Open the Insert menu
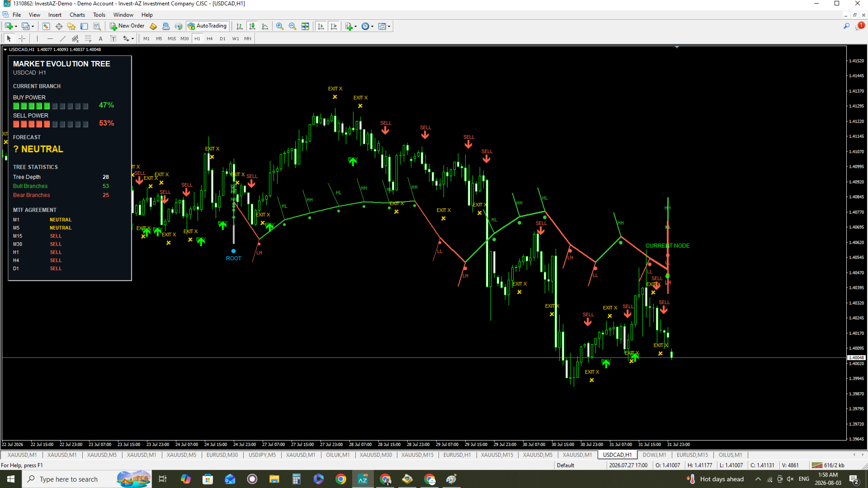The image size is (868, 488). (x=55, y=15)
